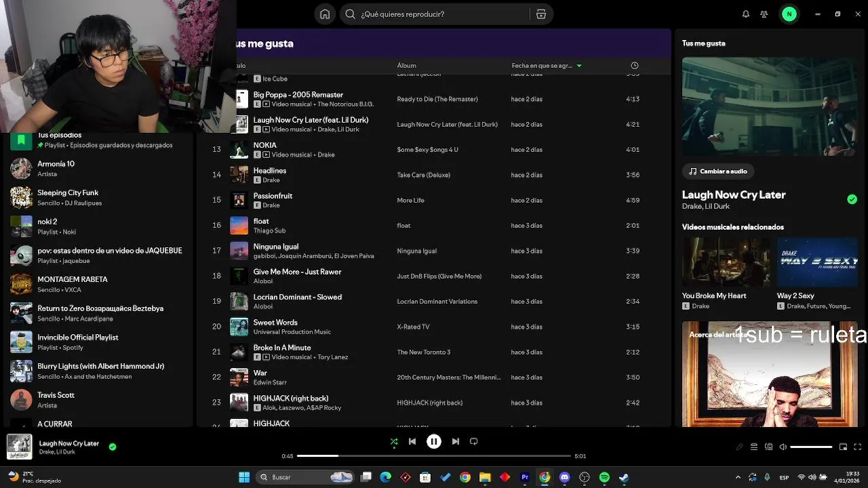
Task: Open the Take Care (Deluxe) album link
Action: click(x=424, y=175)
